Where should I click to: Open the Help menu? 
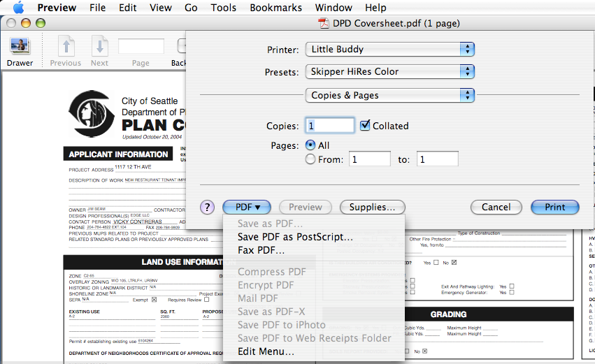click(x=375, y=8)
